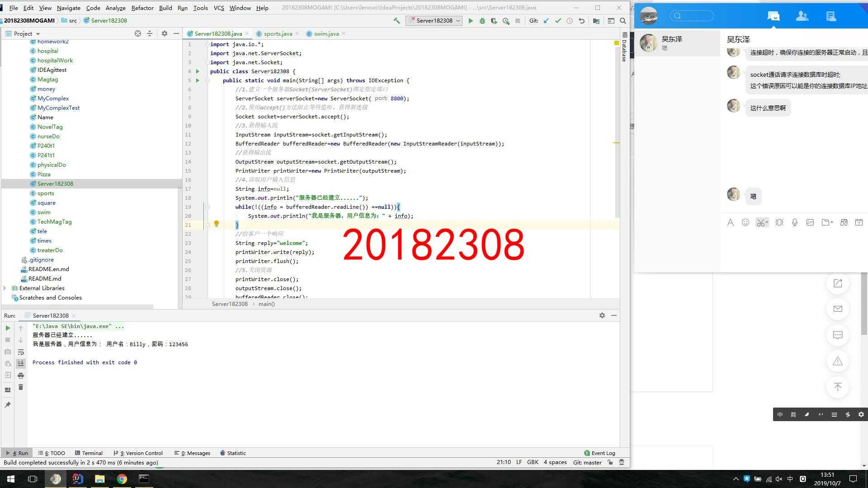The width and height of the screenshot is (868, 488).
Task: Select the Server182308 run configuration dropdown
Action: click(x=434, y=20)
